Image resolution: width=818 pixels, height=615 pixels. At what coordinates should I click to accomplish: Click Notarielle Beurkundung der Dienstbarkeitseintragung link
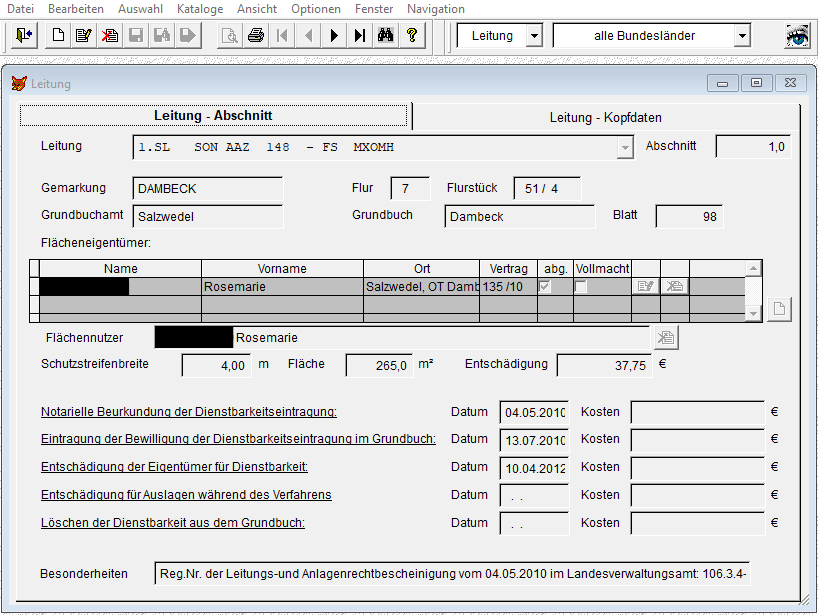[189, 412]
